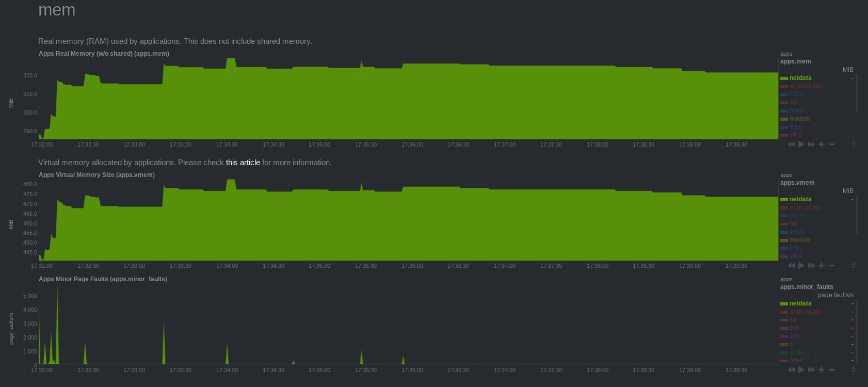The width and height of the screenshot is (868, 387).
Task: Grab the apps.mem chart resize handle
Action: (854, 144)
